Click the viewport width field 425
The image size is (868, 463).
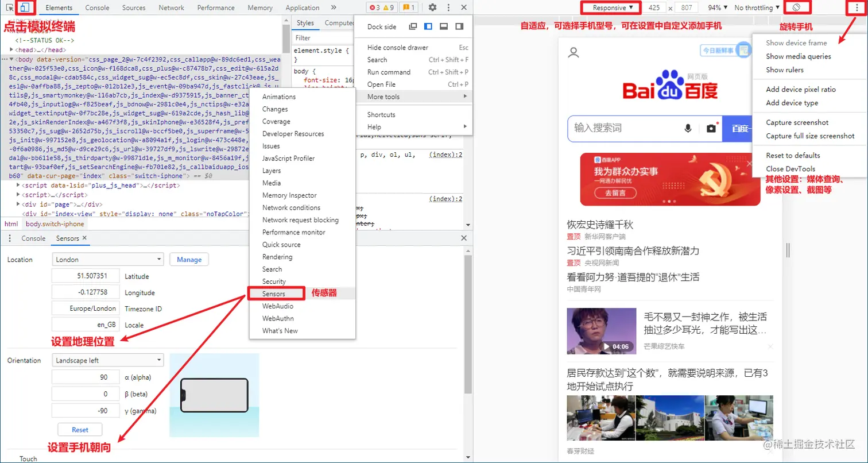point(653,8)
